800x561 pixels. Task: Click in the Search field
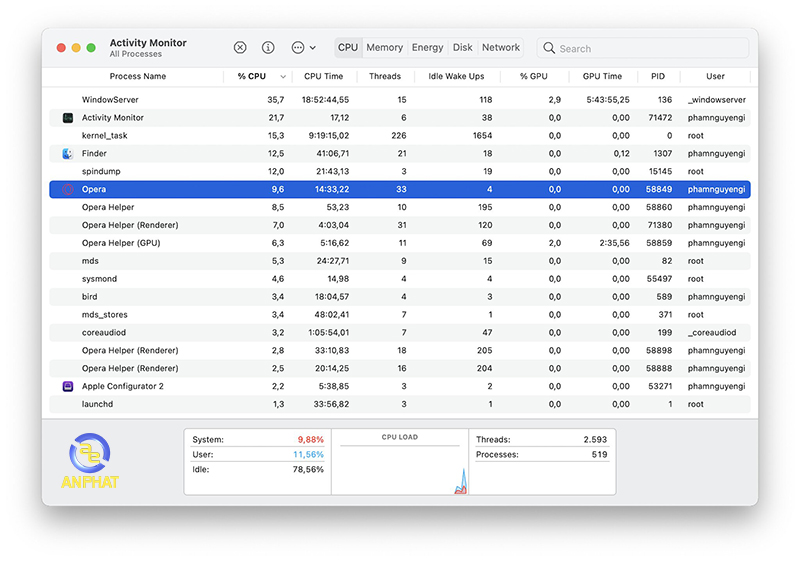tap(643, 48)
